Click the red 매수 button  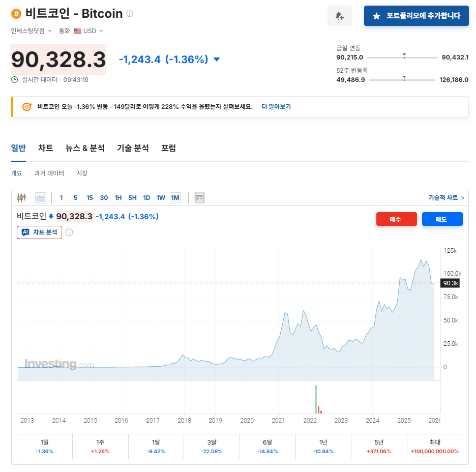point(397,219)
